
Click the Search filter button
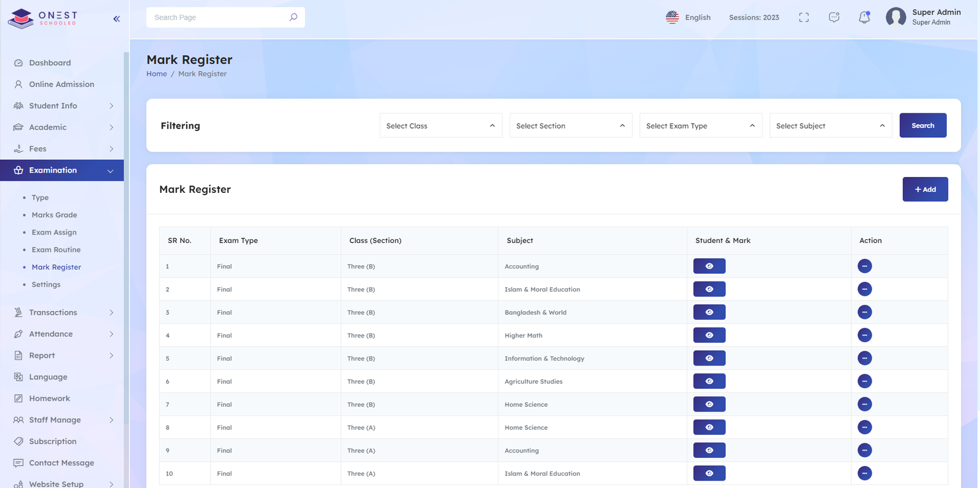[x=922, y=126]
